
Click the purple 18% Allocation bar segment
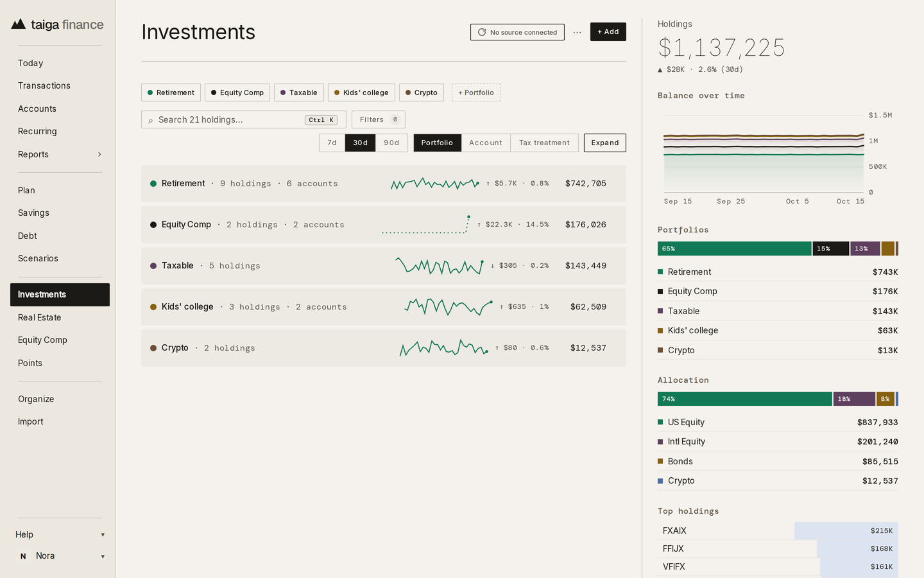[x=854, y=399]
